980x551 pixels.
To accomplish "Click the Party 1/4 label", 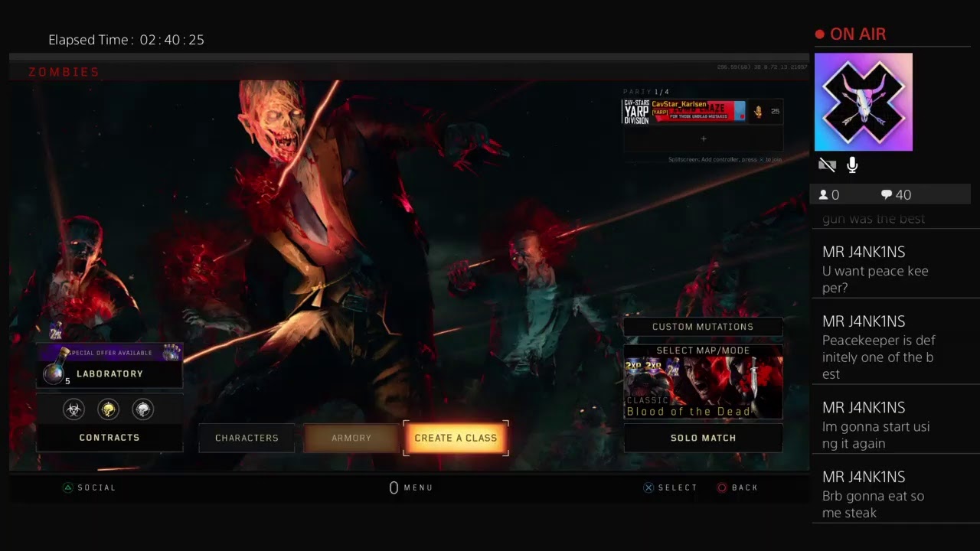I will tap(646, 92).
